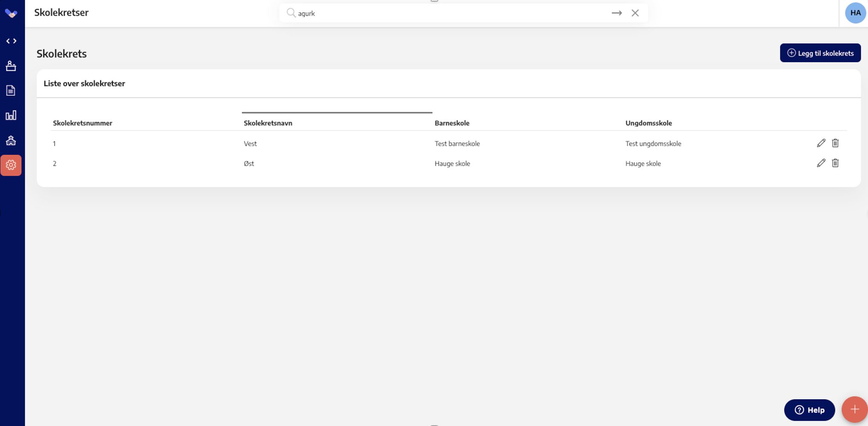Clear the search with the X icon
868x426 pixels.
635,13
